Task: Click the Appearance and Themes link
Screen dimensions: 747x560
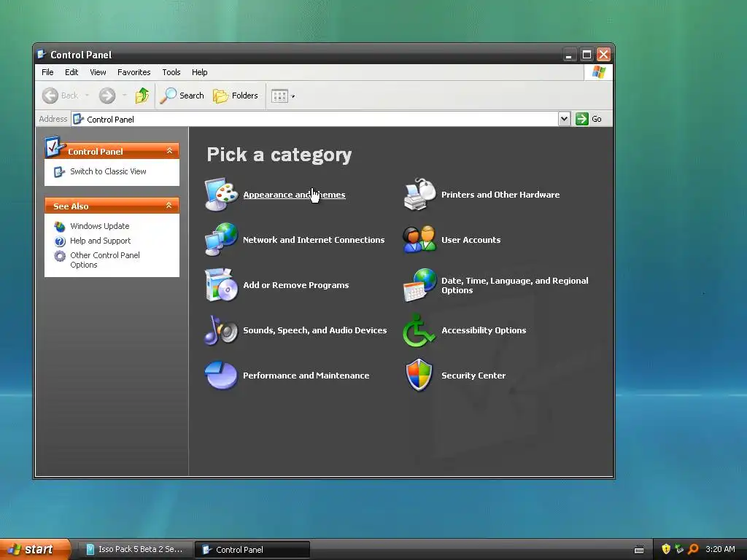Action: (294, 195)
